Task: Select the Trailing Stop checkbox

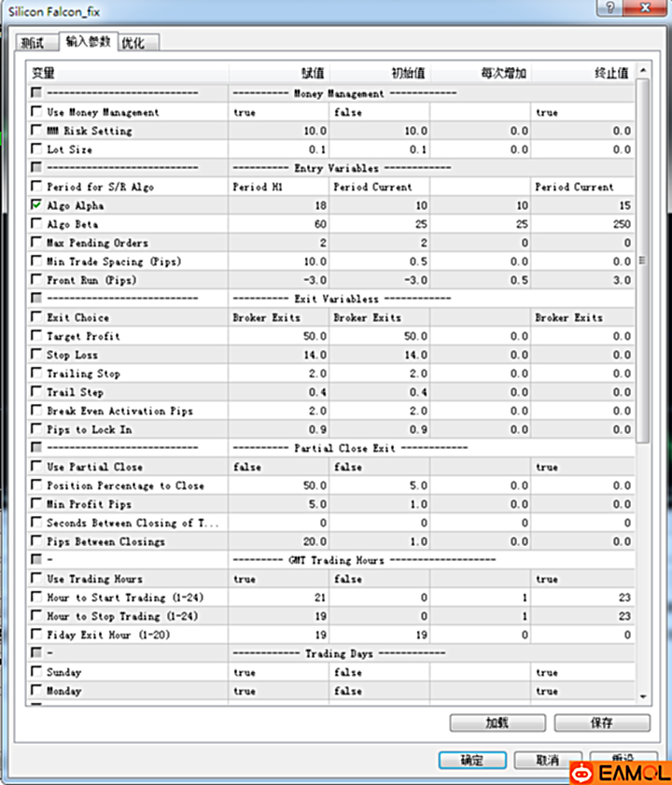Action: 36,373
